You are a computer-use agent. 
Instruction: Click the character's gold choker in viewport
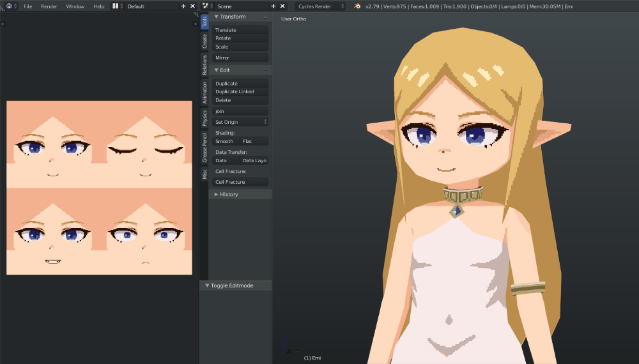(x=463, y=196)
